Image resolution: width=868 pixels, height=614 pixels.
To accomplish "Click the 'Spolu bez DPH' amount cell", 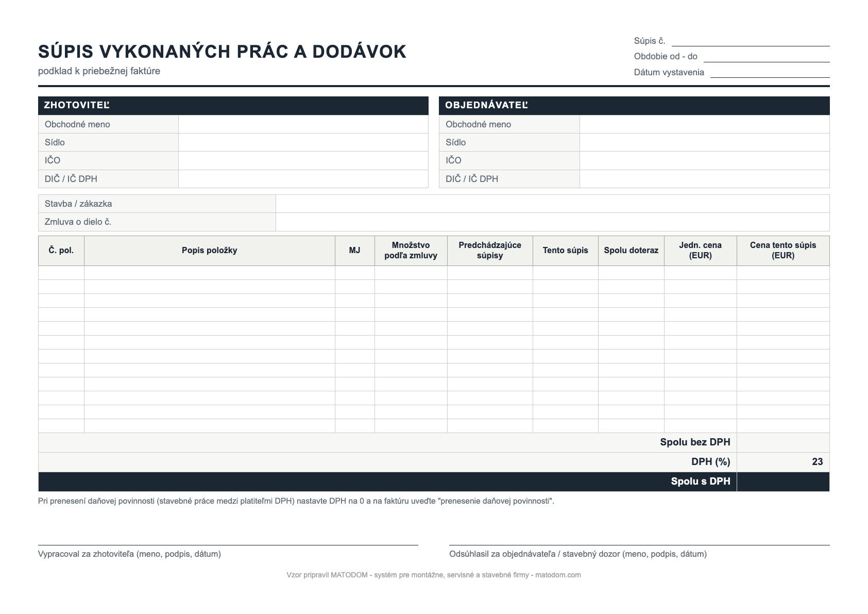I will pos(783,442).
